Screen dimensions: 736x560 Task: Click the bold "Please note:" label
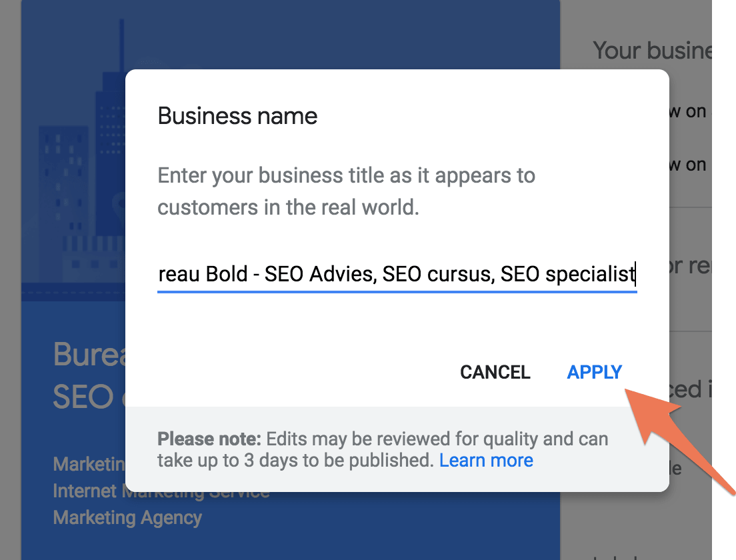pos(209,439)
